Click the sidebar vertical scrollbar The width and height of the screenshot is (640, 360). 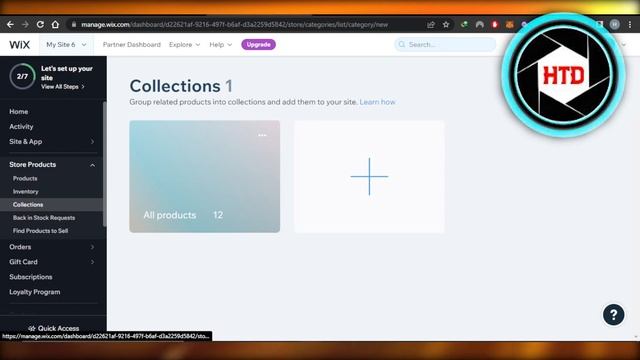click(104, 163)
